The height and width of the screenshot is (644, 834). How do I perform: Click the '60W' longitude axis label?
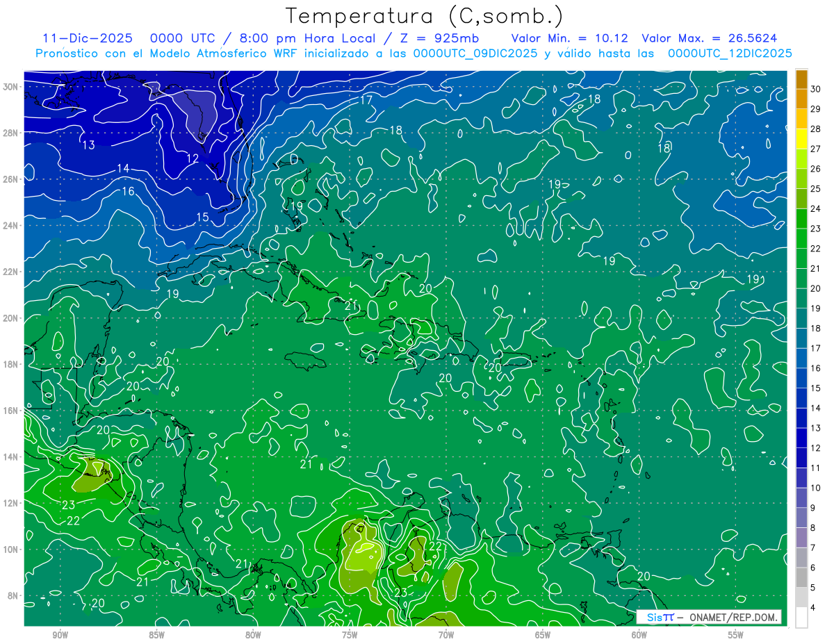[639, 635]
